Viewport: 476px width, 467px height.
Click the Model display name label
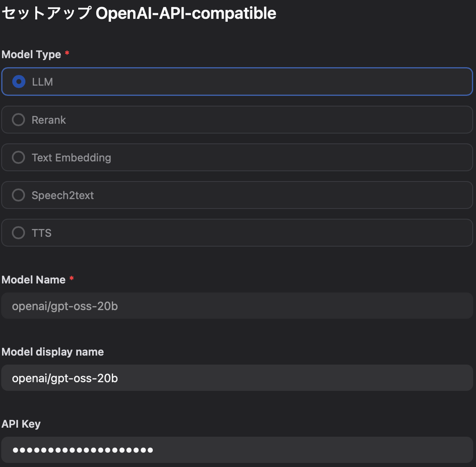click(52, 352)
